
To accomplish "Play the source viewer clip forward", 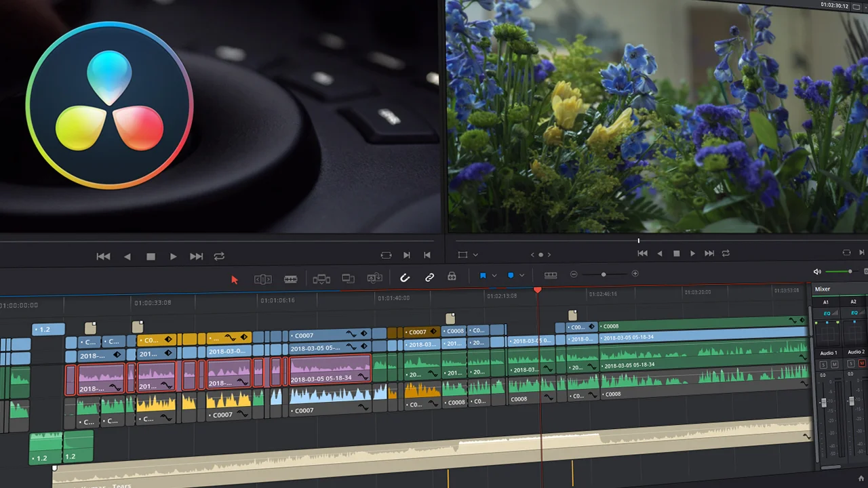I will click(x=173, y=256).
